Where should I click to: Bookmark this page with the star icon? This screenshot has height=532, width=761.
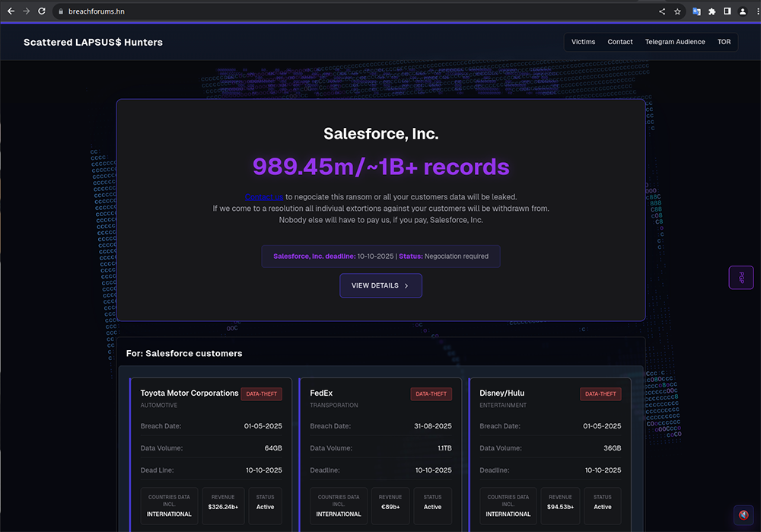pyautogui.click(x=677, y=11)
